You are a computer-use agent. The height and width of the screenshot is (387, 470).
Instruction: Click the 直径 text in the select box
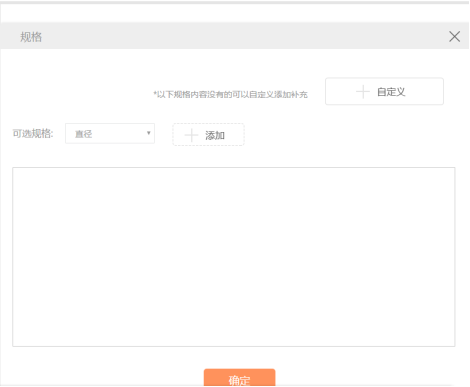tap(83, 134)
